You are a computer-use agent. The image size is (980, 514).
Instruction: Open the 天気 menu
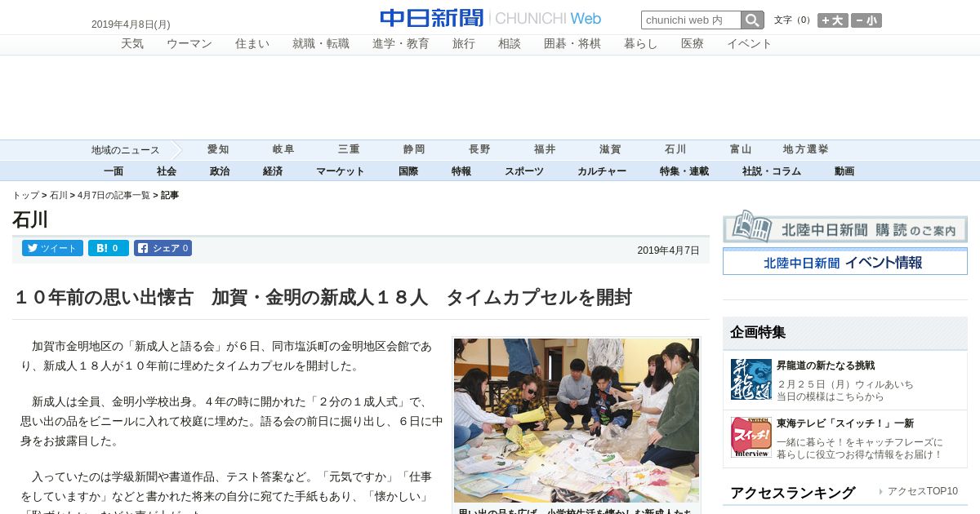coord(132,44)
